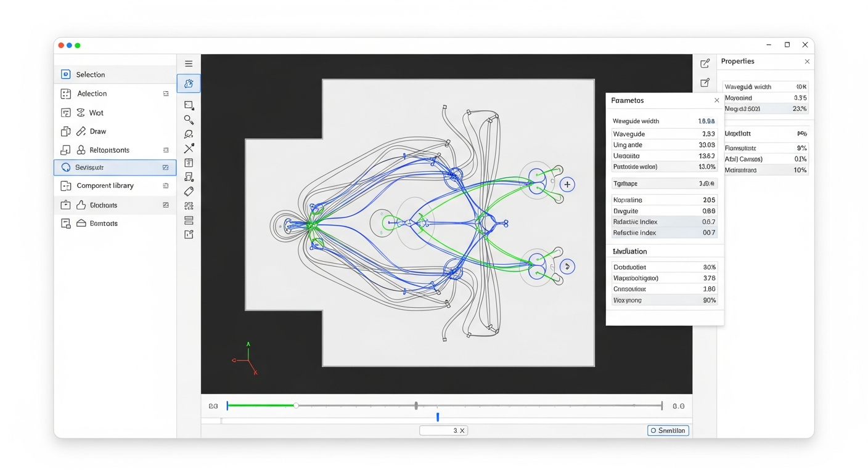Screen dimensions: 868x473
Task: Open the tag labeling tool
Action: click(189, 191)
